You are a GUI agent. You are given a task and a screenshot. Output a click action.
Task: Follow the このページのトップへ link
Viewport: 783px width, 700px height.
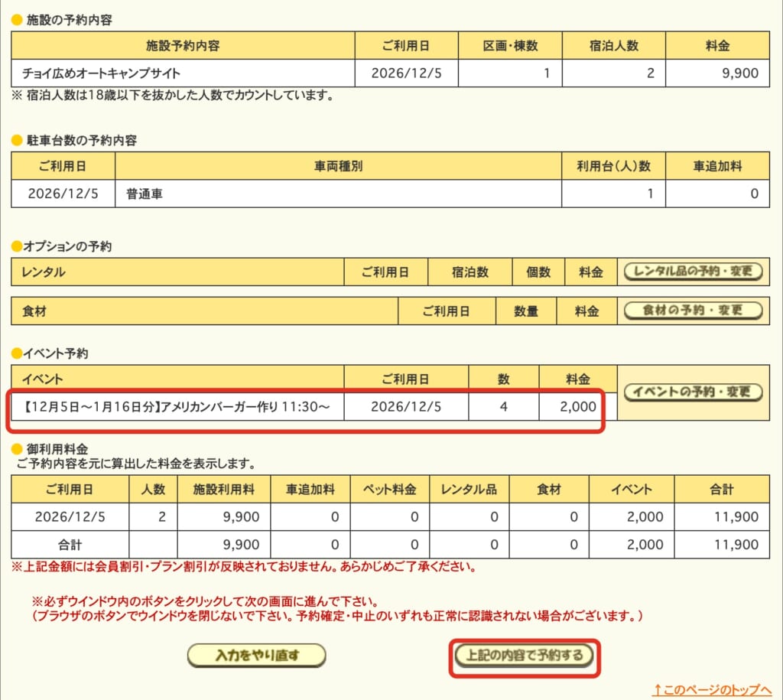click(x=712, y=689)
